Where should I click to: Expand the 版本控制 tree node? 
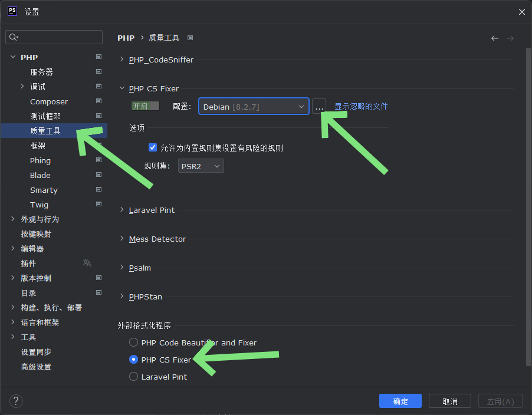(13, 278)
